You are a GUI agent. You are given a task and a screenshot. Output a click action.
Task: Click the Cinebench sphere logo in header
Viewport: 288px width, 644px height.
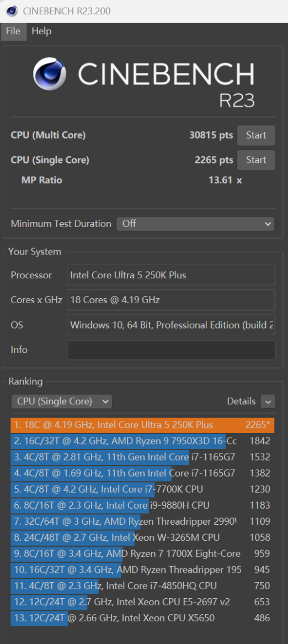click(50, 74)
